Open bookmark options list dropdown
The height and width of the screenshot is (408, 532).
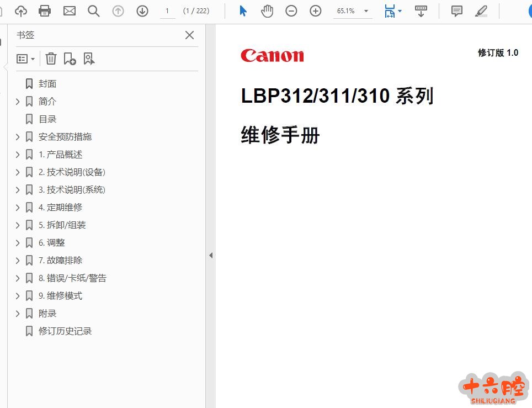(x=26, y=59)
